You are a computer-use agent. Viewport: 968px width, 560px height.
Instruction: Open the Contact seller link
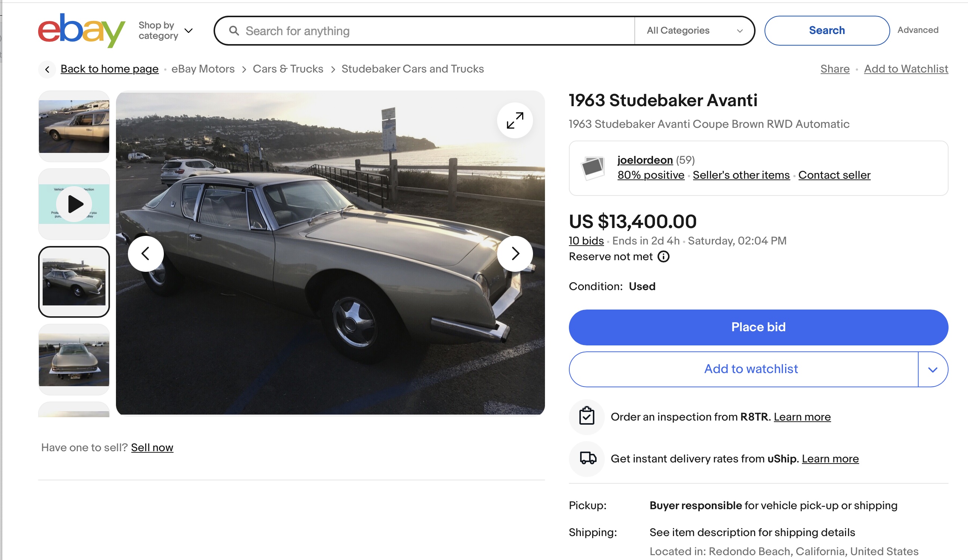pos(834,175)
